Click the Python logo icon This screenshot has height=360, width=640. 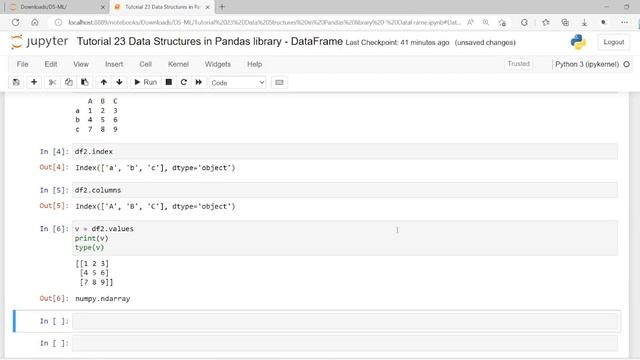tap(578, 42)
